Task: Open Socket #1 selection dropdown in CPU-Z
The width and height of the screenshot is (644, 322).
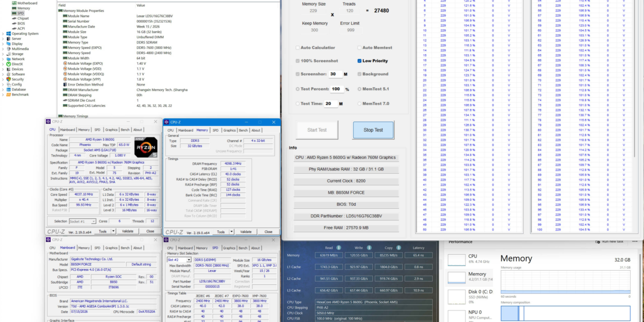Action: tap(84, 221)
